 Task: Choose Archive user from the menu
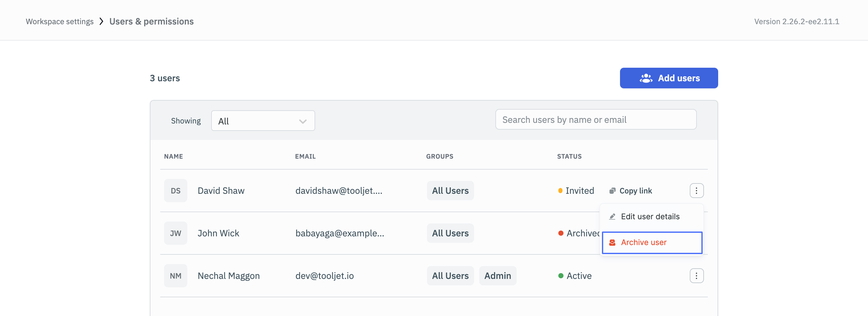tap(643, 242)
